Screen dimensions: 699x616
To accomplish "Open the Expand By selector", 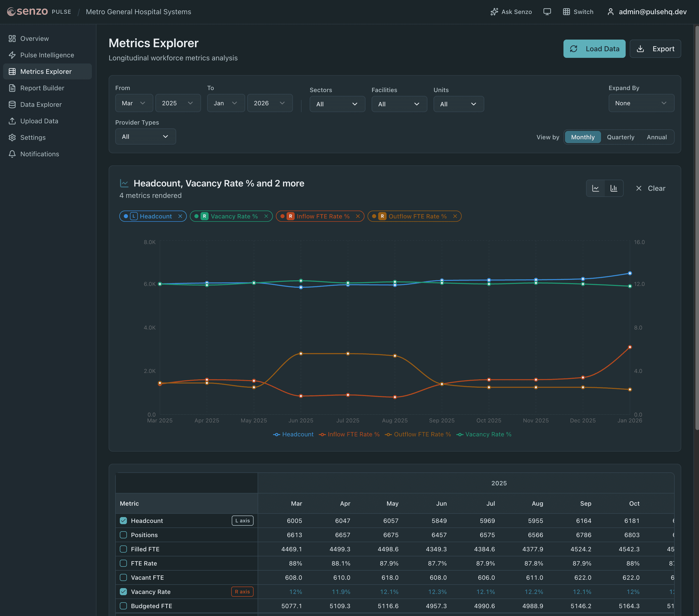I will [641, 103].
